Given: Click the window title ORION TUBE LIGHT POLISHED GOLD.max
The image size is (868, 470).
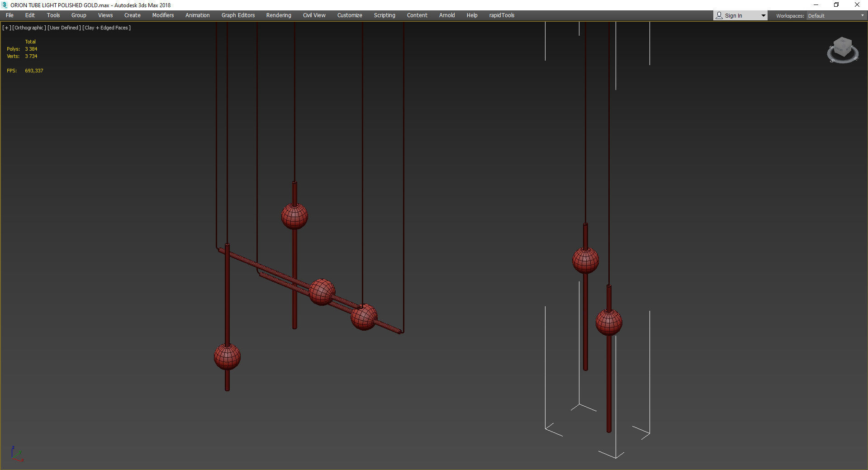Looking at the screenshot, I should coord(60,5).
